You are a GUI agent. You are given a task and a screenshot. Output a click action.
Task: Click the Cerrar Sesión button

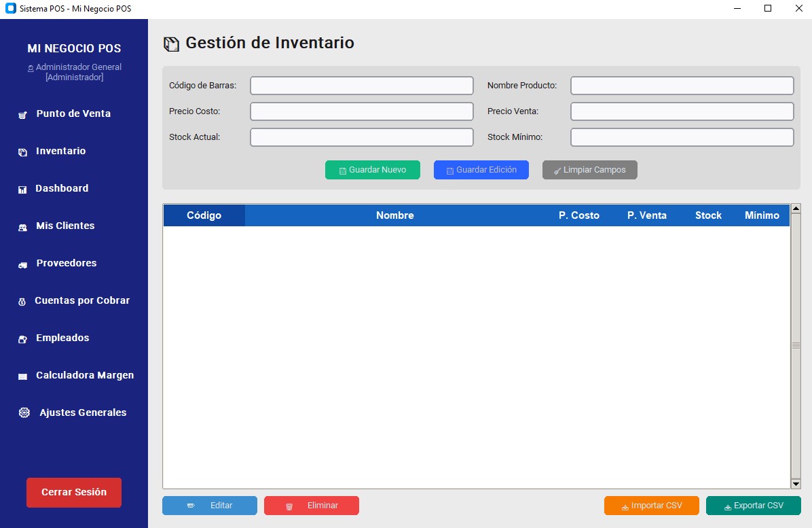click(74, 492)
